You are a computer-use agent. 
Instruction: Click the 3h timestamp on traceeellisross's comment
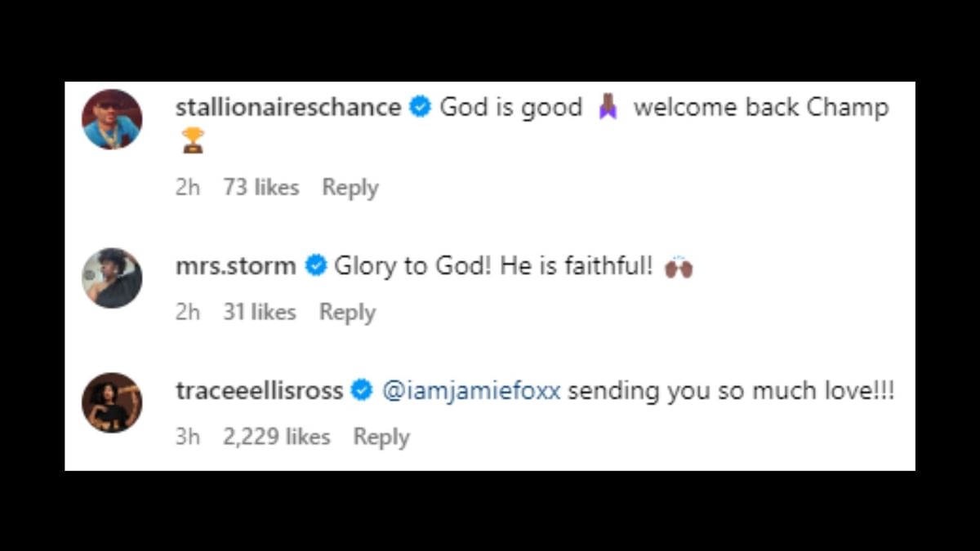point(187,437)
